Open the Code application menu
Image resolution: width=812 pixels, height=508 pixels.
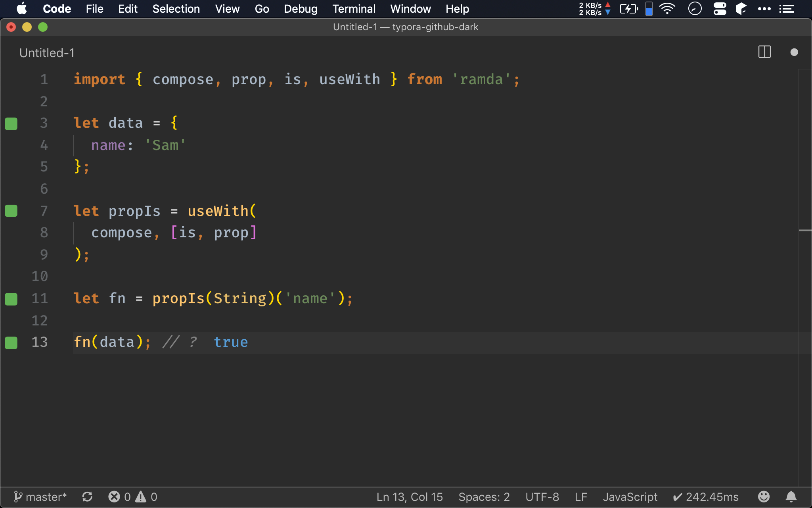(x=57, y=9)
